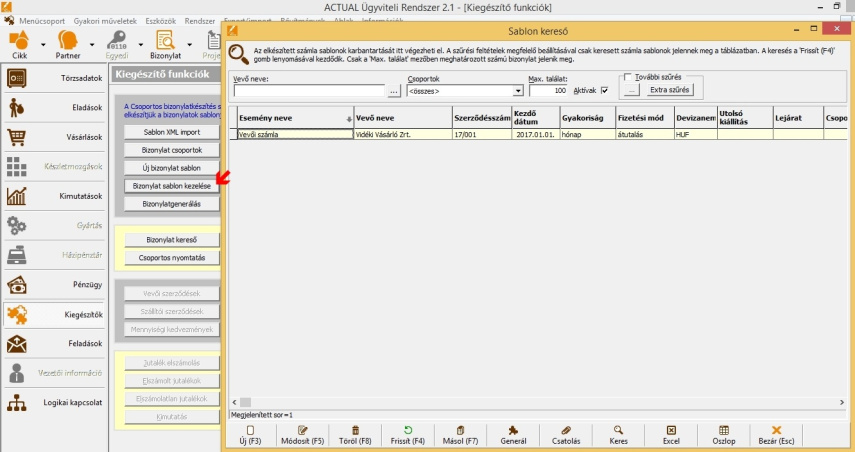
Task: Toggle the Aktívak checkbox
Action: click(x=604, y=91)
